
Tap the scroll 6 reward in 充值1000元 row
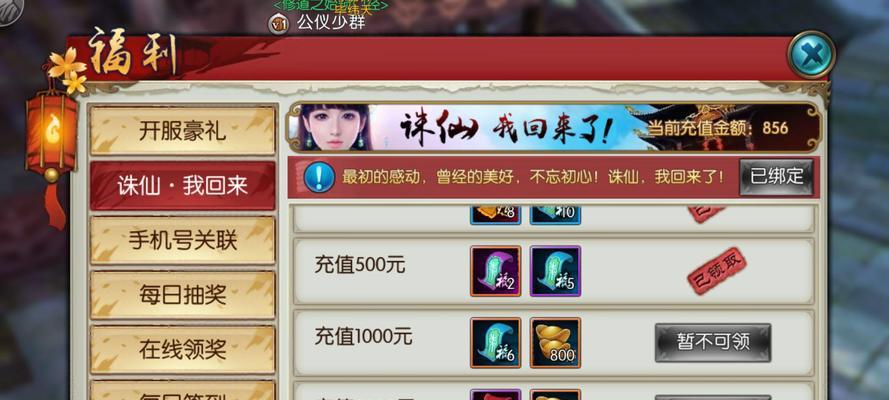point(496,343)
